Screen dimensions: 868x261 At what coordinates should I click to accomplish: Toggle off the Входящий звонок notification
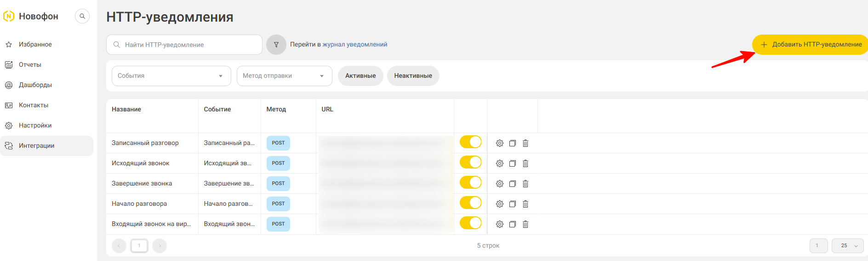(x=471, y=223)
